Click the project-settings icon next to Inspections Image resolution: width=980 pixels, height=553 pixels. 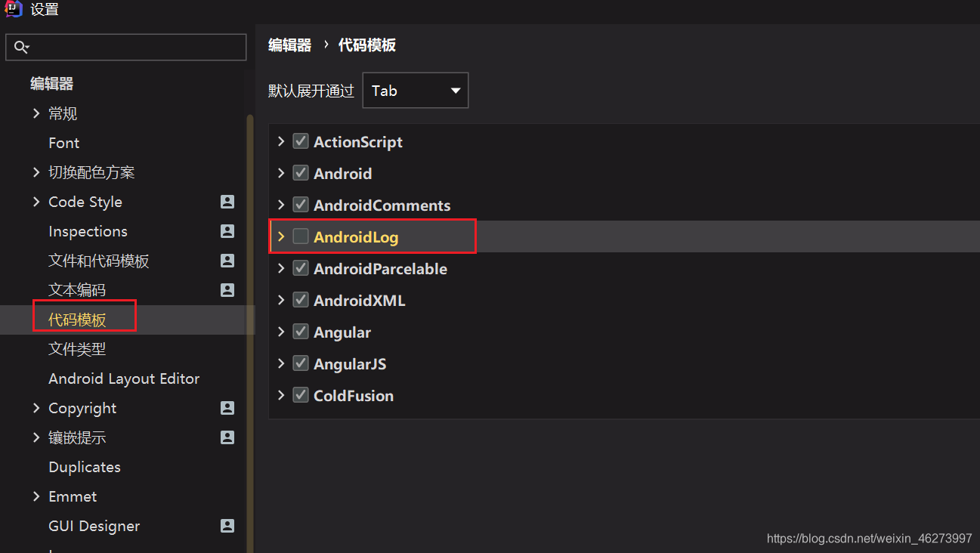227,231
